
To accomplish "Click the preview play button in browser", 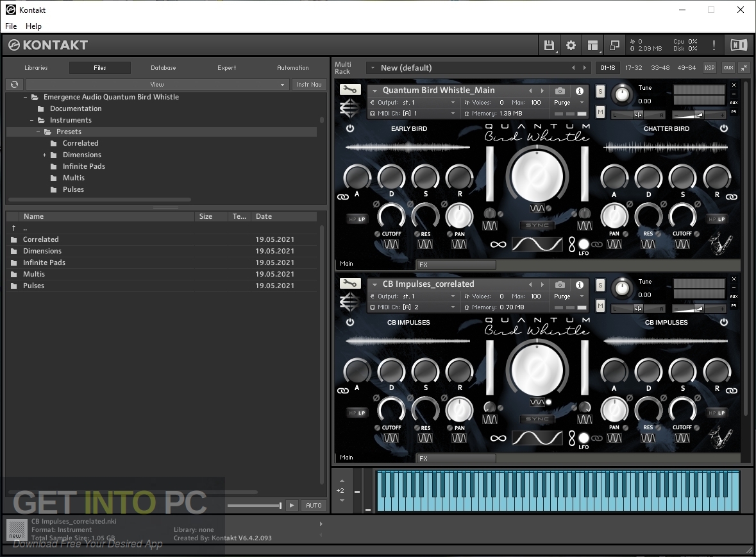I will pyautogui.click(x=292, y=506).
